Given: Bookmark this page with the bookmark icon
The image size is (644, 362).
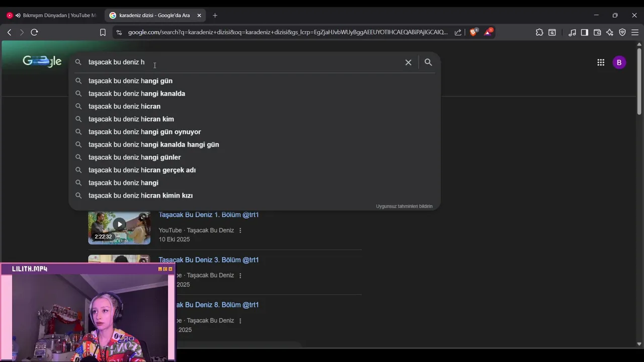Looking at the screenshot, I should [x=103, y=32].
